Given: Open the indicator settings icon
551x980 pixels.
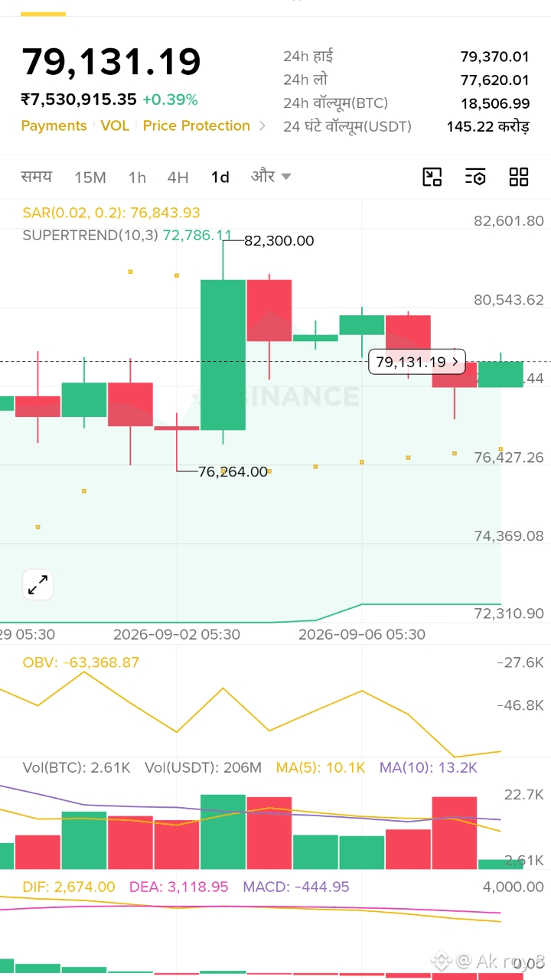Looking at the screenshot, I should (x=475, y=177).
